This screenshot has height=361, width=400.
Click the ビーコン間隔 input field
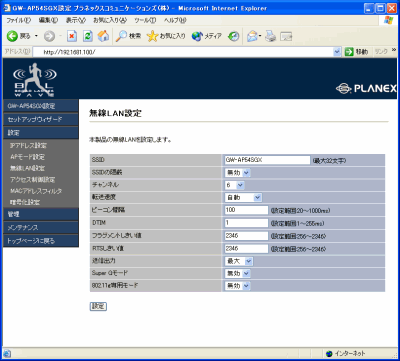(x=246, y=210)
